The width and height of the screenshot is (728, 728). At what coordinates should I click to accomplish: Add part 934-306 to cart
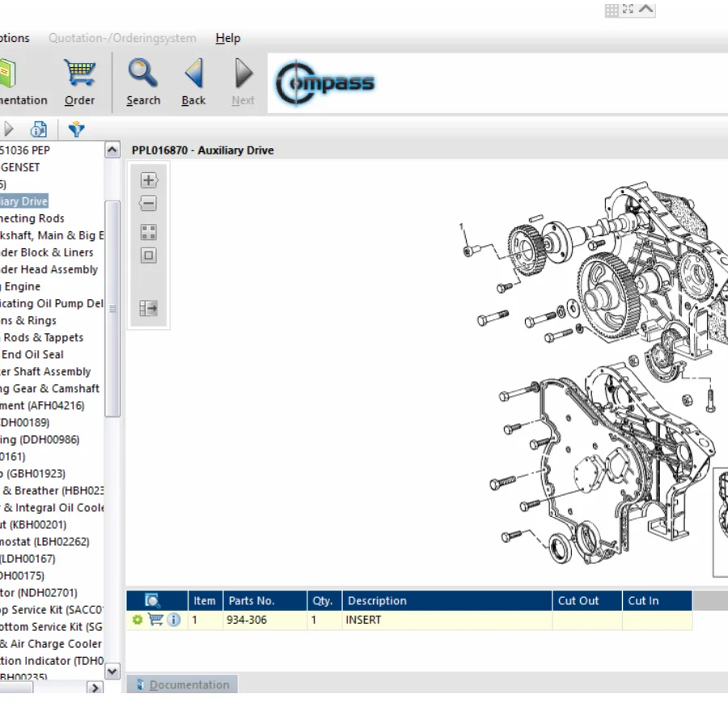(156, 620)
